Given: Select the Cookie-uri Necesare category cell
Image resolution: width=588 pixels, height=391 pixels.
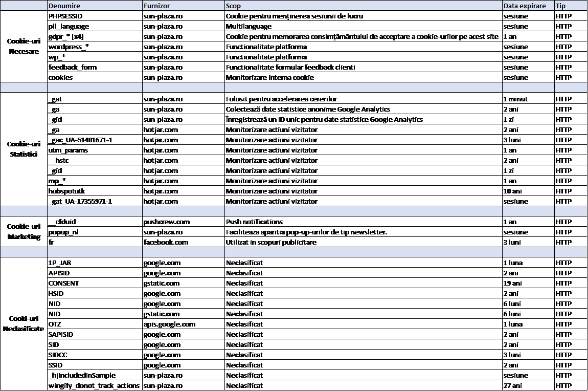Looking at the screenshot, I should (24, 47).
